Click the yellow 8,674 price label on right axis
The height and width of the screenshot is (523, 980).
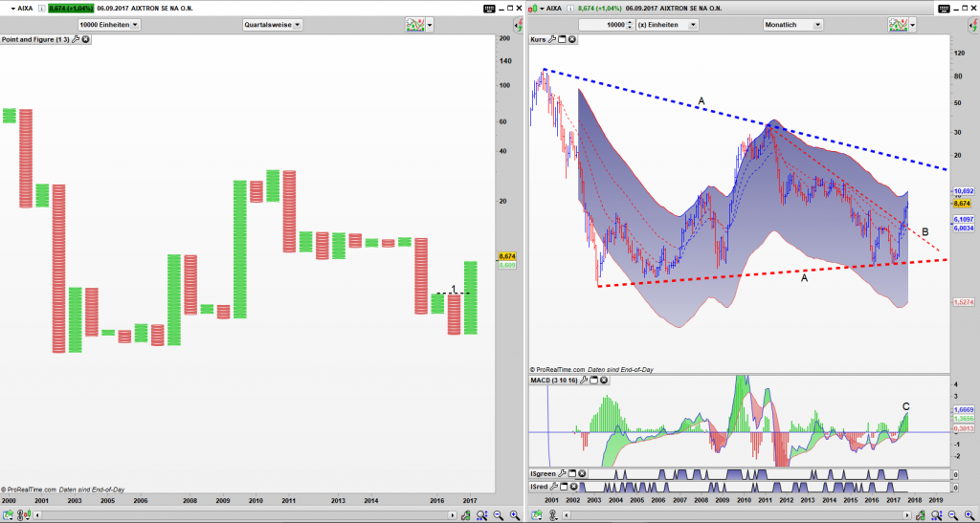click(962, 204)
